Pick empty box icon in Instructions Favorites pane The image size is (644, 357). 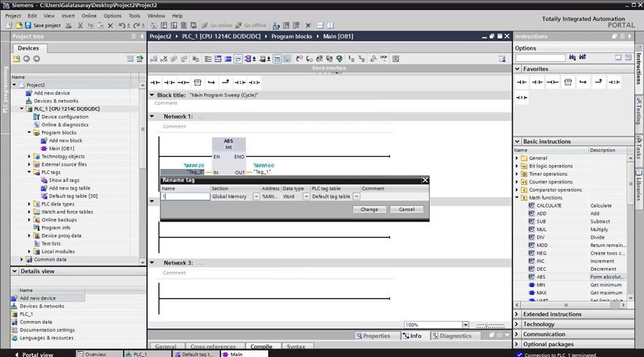[x=568, y=82]
